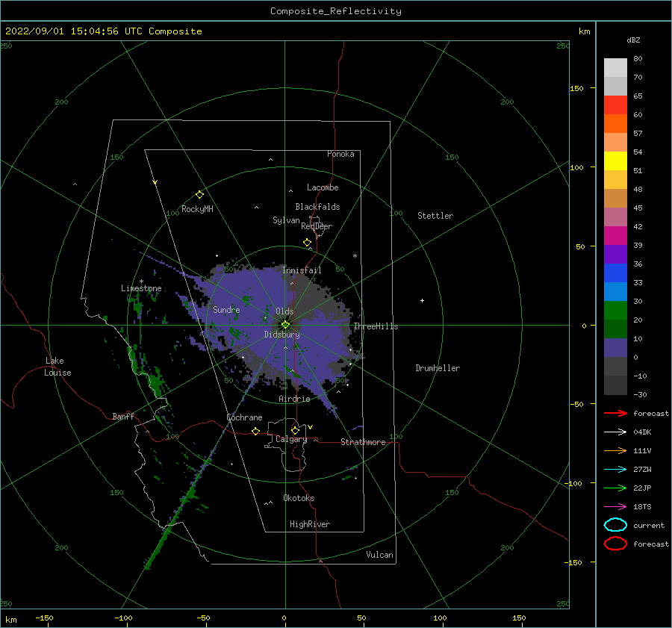Pick the green 20-30 dBZ swatch

(615, 311)
